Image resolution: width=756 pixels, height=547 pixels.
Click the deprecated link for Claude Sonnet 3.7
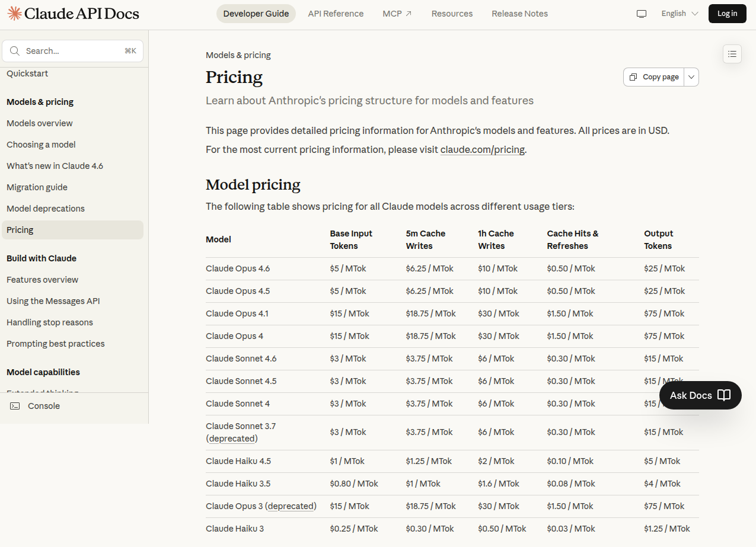[x=232, y=439]
